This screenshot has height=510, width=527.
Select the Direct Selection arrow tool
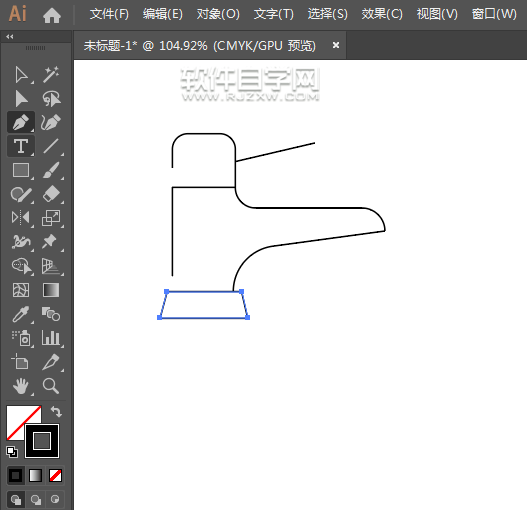(21, 74)
